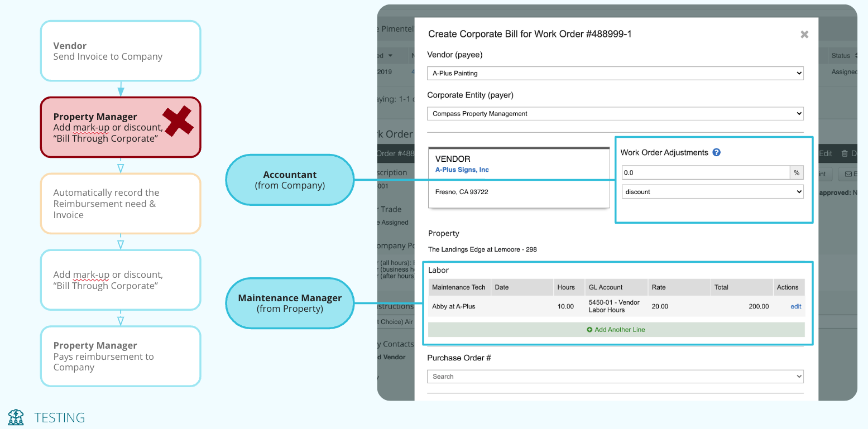Click edit for the Abby at A-Plus row
Viewport: 868px width, 429px height.
(x=796, y=306)
